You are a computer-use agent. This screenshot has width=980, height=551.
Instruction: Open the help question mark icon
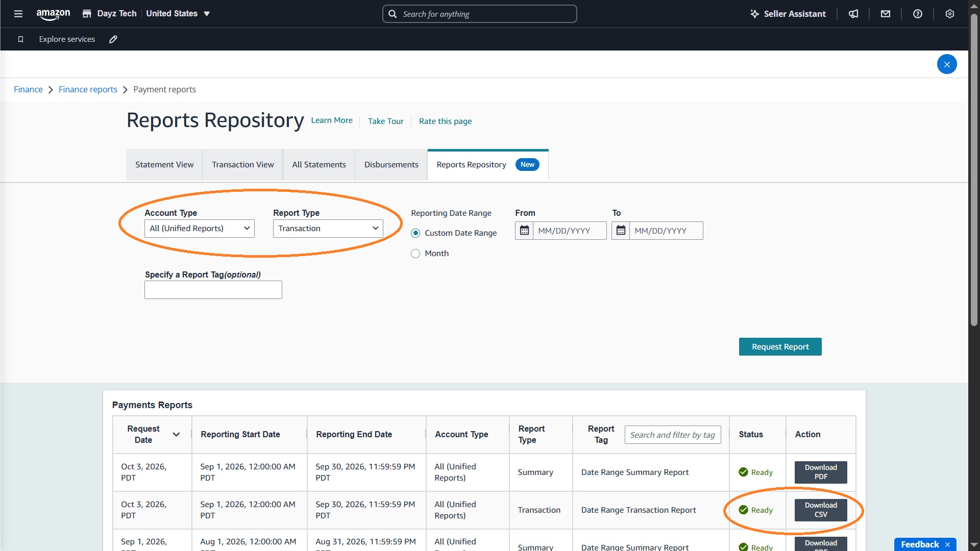tap(918, 14)
